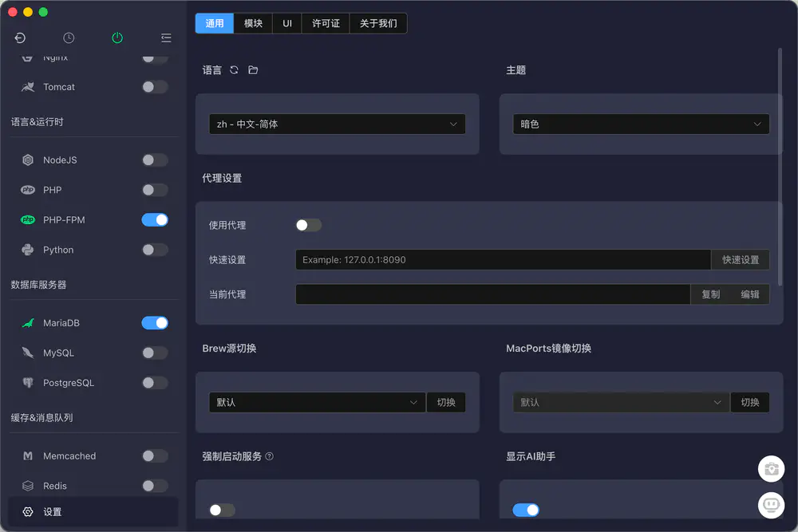The image size is (798, 532).
Task: Click the 切换 button for MacPorts mirror
Action: click(x=749, y=402)
